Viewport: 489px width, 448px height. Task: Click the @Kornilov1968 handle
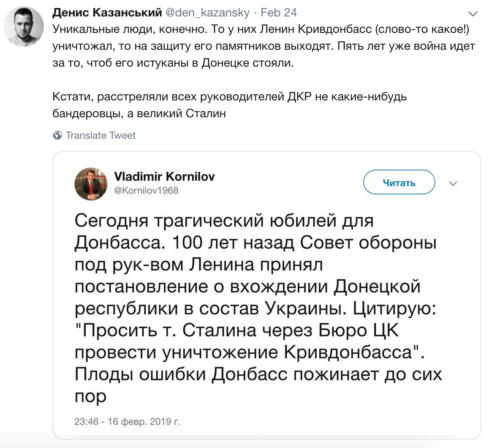[147, 191]
